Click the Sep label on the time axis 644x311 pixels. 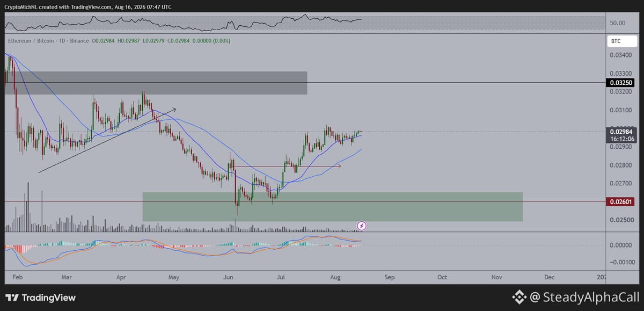[390, 278]
